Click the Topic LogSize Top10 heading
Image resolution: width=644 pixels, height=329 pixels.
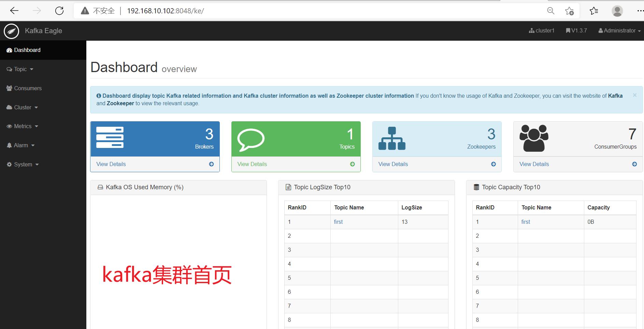click(x=322, y=187)
